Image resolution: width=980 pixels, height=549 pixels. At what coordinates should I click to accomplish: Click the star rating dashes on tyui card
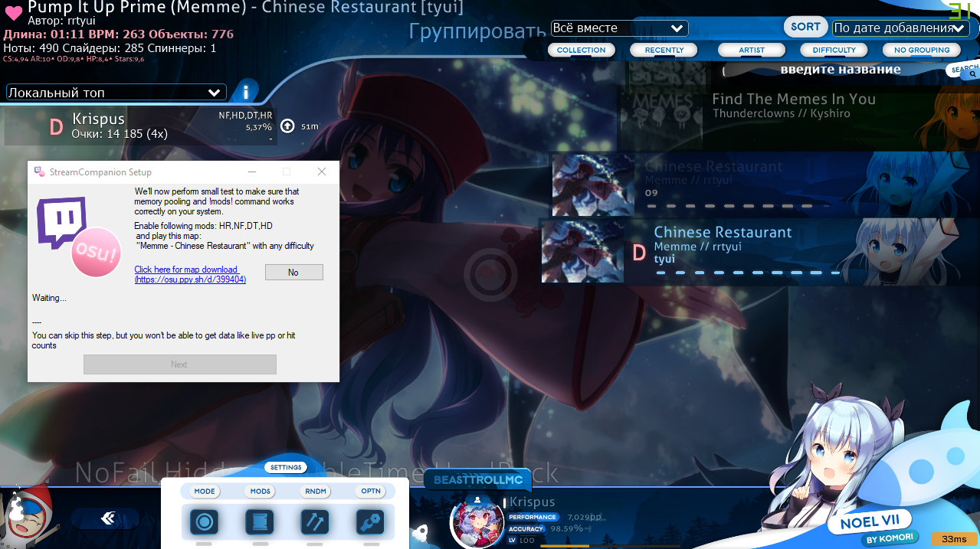click(x=747, y=273)
